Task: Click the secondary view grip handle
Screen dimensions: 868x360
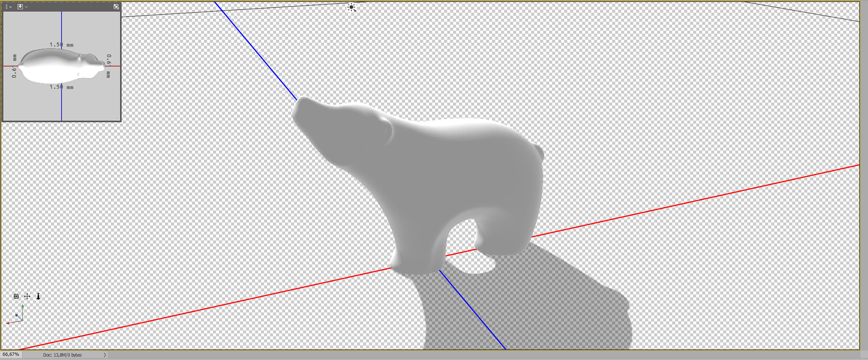Action: pos(6,7)
